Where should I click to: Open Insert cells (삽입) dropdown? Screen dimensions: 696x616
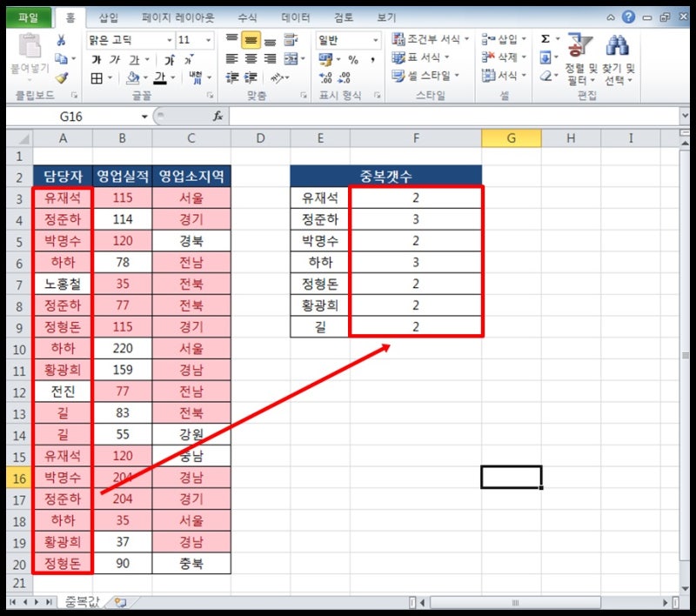click(x=504, y=39)
